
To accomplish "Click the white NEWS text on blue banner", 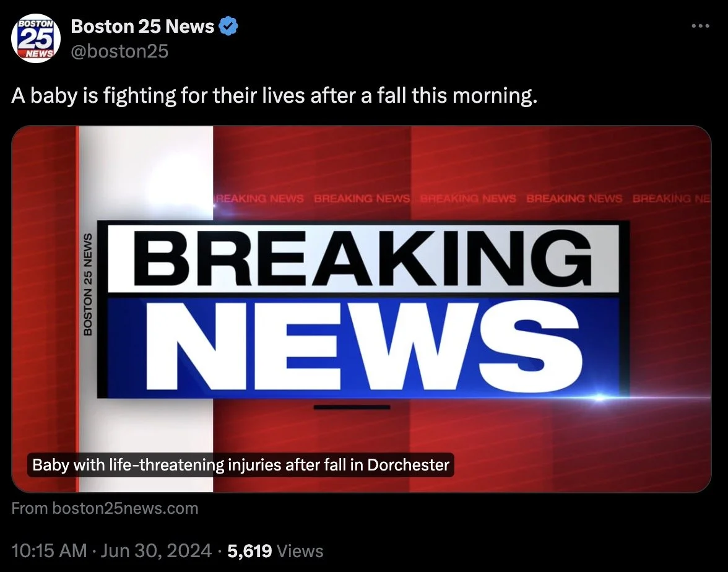I will [x=363, y=345].
